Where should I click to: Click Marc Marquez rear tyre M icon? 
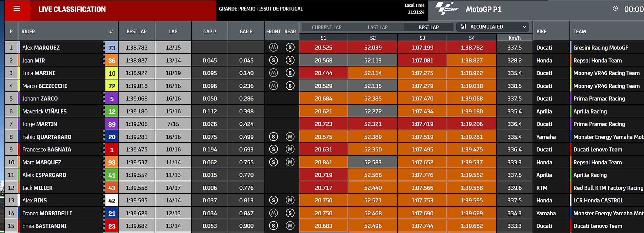point(290,162)
